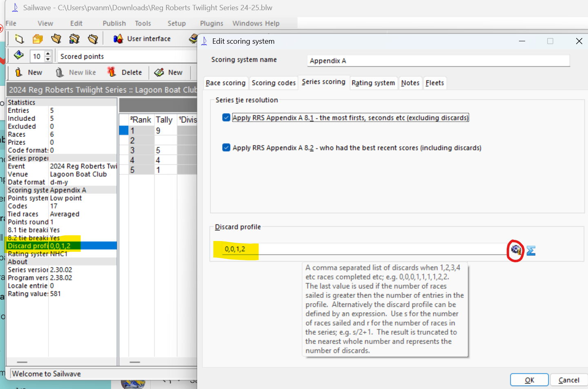Click the folder icon with blue square
The height and width of the screenshot is (389, 588).
pos(74,39)
